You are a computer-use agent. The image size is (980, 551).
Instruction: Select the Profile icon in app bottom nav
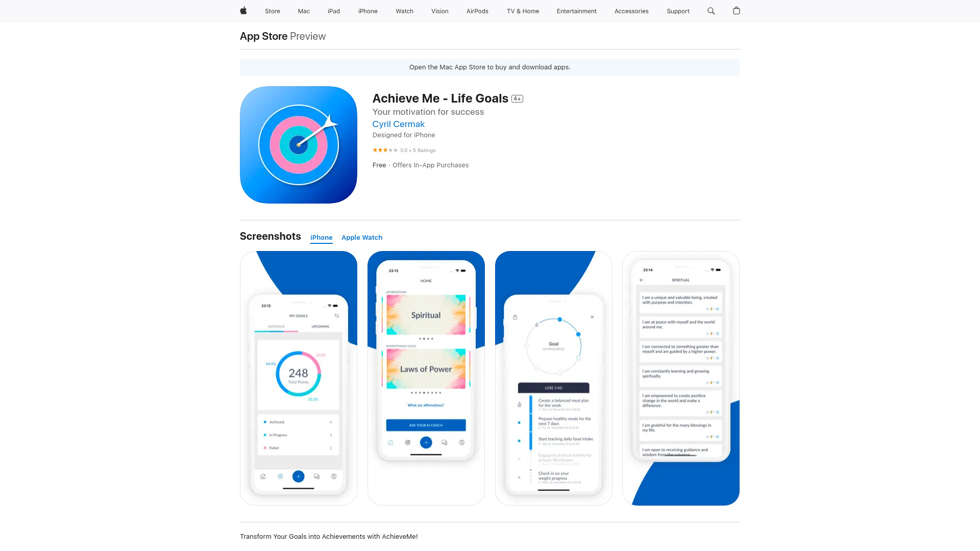[x=333, y=477]
